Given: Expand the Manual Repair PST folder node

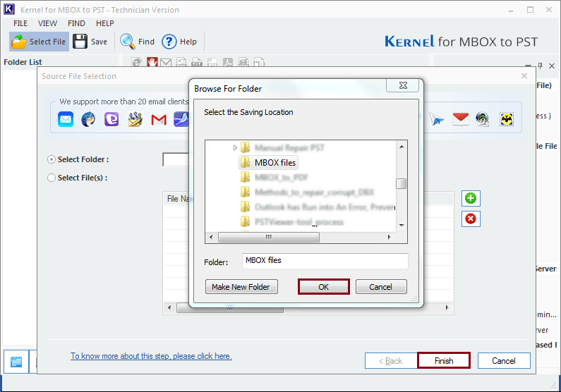Looking at the screenshot, I should (235, 147).
